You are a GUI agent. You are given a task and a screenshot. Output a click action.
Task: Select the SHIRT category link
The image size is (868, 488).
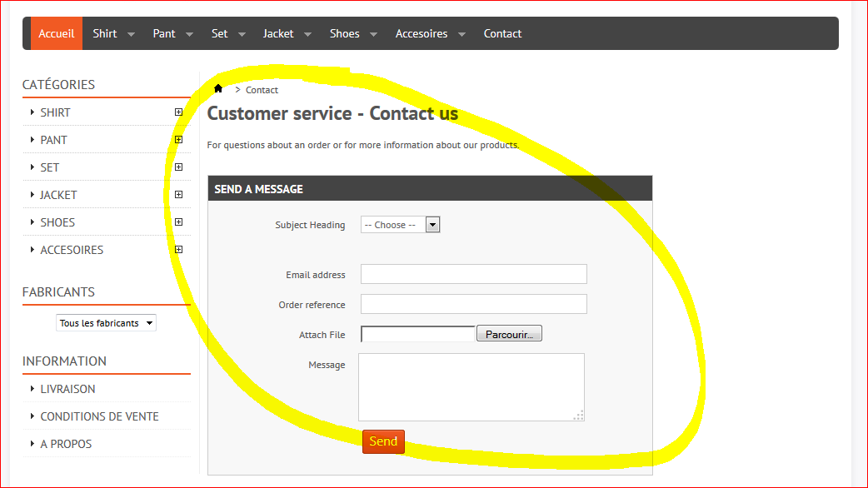pos(55,112)
